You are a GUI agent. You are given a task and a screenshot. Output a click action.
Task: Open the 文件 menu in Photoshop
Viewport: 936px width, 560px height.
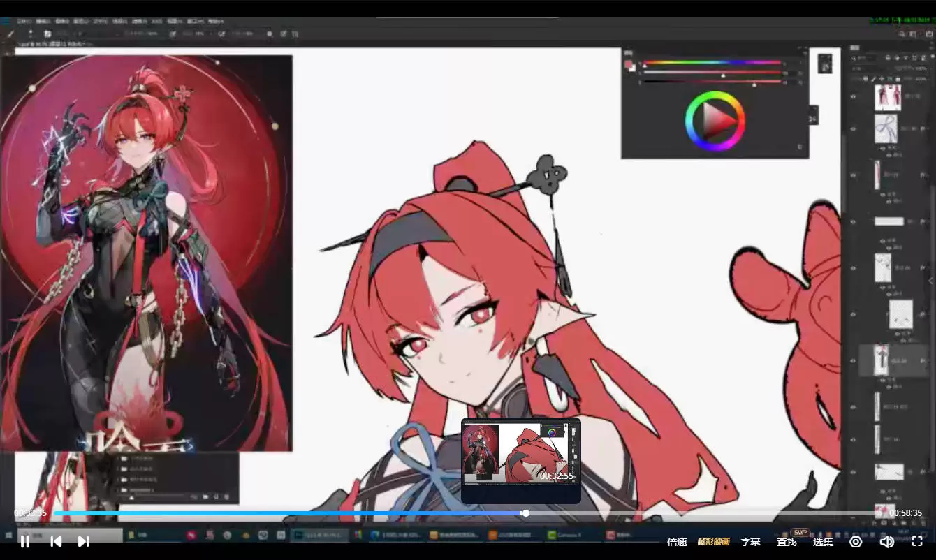click(x=24, y=22)
